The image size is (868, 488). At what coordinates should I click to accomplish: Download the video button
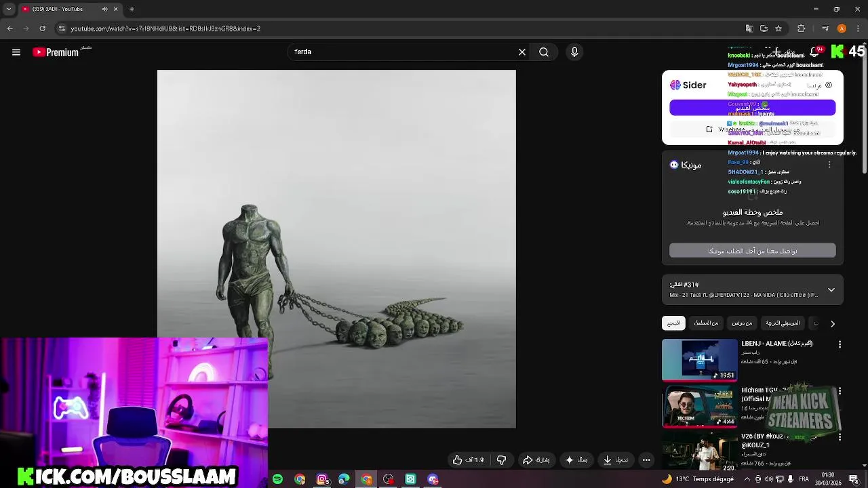tap(616, 460)
